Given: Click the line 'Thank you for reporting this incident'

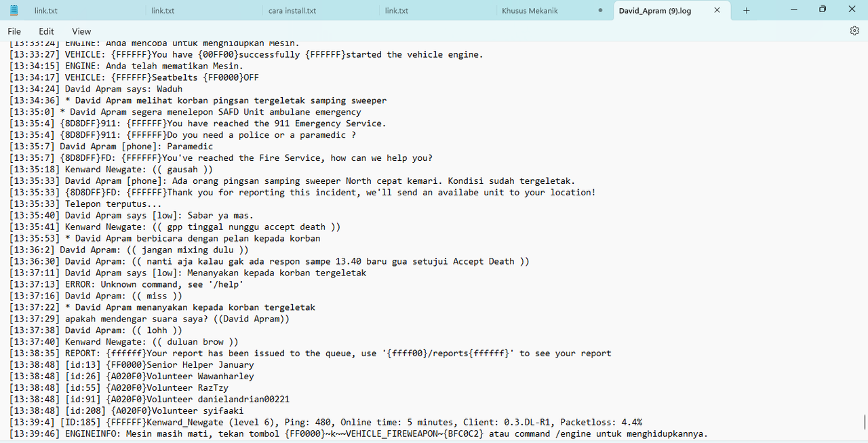Looking at the screenshot, I should 302,193.
